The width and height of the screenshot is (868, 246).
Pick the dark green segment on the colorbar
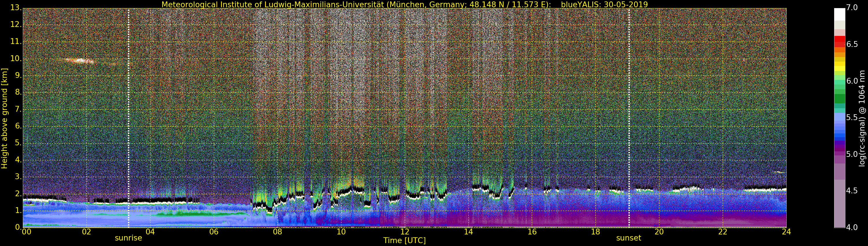tap(840, 99)
